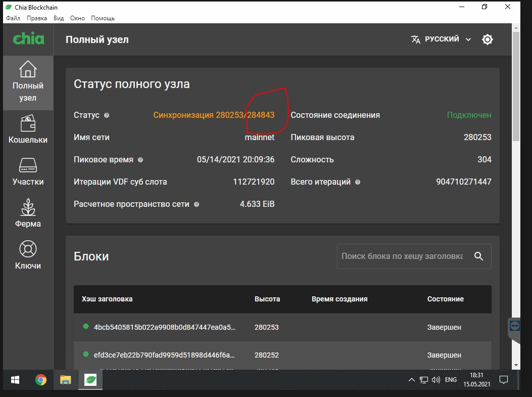Image resolution: width=532 pixels, height=397 pixels.
Task: Click help icon next to Пиковое время
Action: (140, 160)
